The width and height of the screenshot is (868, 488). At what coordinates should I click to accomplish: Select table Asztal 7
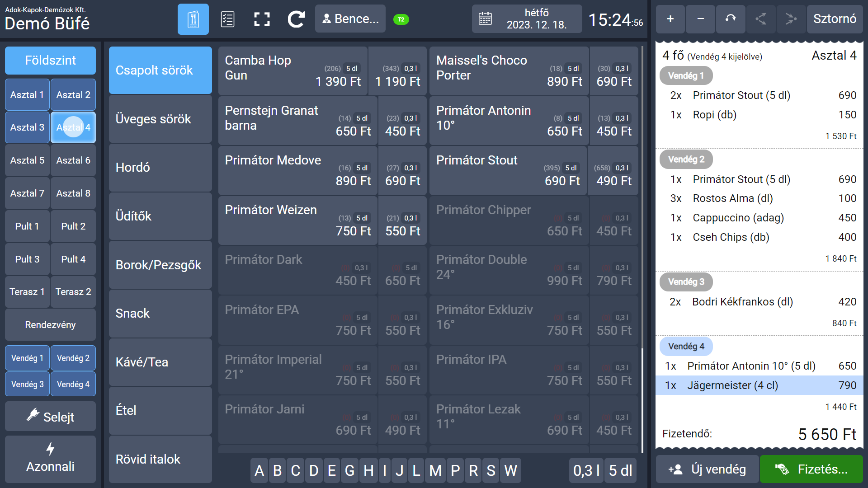coord(27,193)
